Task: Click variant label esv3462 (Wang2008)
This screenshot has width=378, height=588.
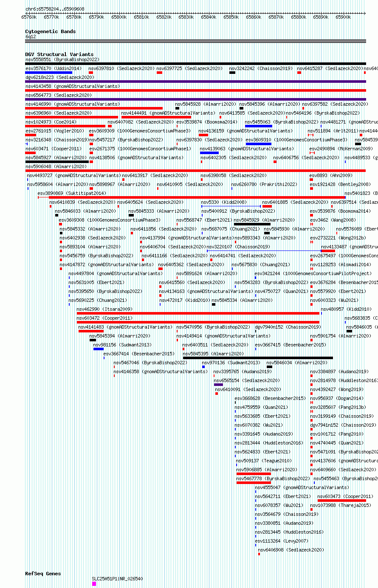Action: 333,220
